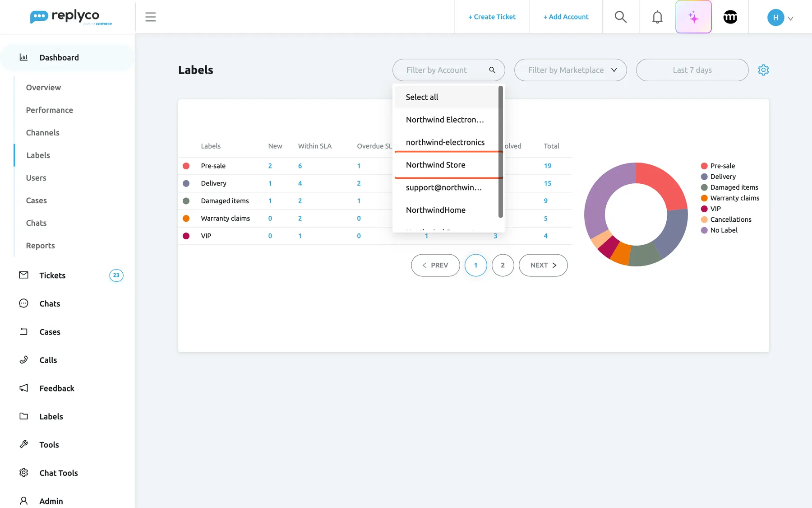Expand the user account chevron

pyautogui.click(x=790, y=19)
